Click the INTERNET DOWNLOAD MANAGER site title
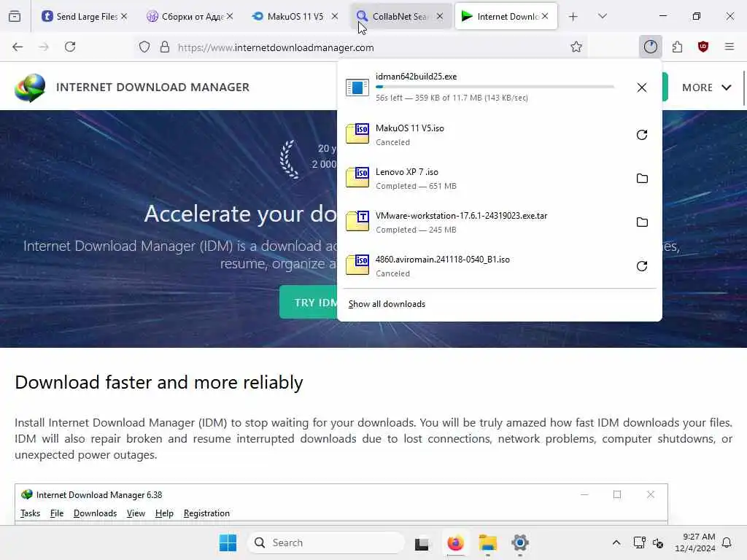The image size is (747, 560). 153,87
